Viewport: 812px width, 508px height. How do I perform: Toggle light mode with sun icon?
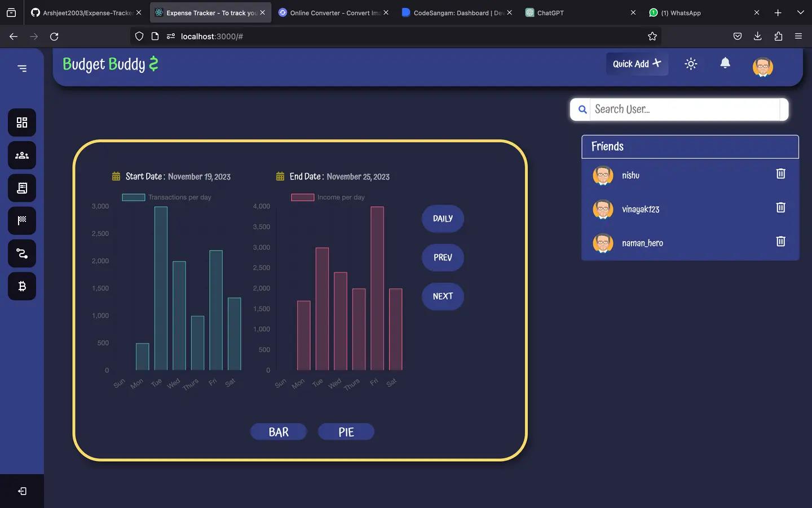[x=691, y=64]
